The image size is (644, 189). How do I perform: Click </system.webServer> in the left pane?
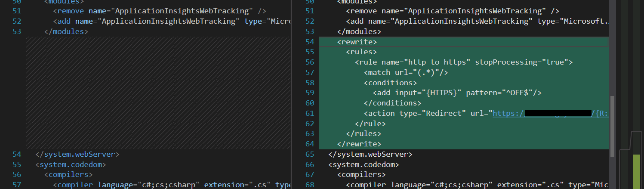point(77,154)
